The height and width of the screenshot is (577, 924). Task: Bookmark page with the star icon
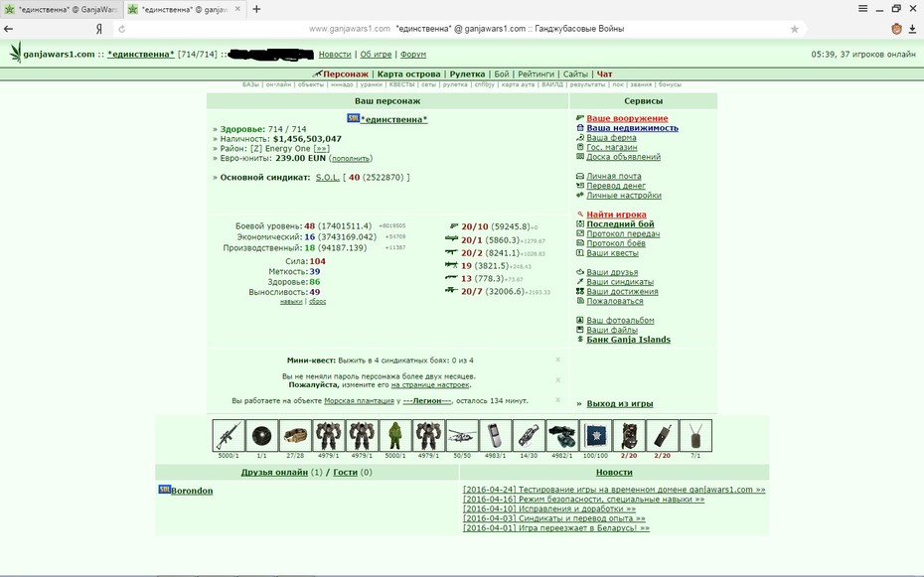tap(795, 29)
